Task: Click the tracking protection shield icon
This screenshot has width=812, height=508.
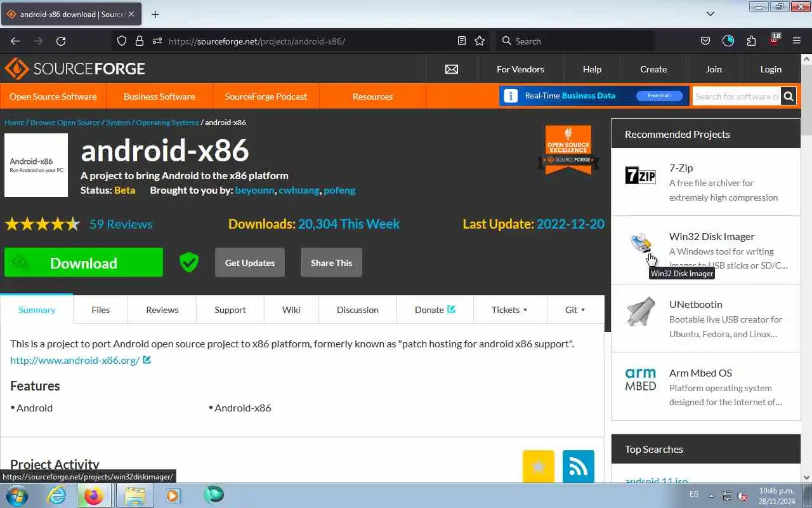Action: (122, 41)
